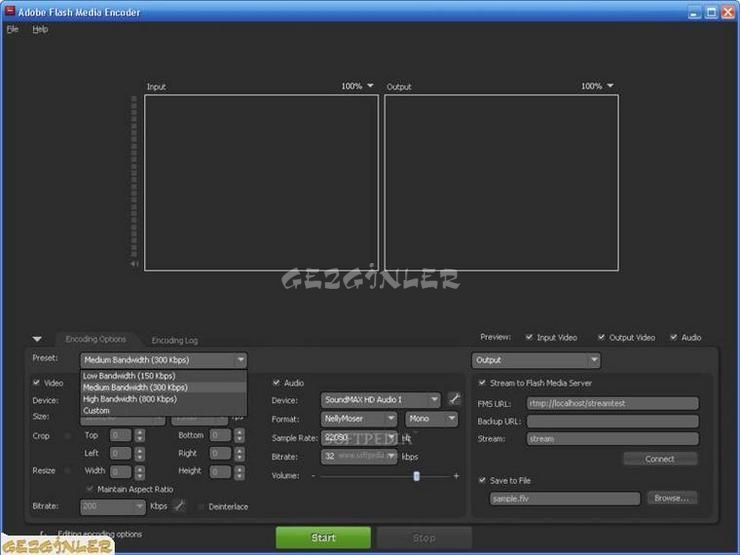Click the Connect button
This screenshot has width=740, height=555.
coord(660,459)
